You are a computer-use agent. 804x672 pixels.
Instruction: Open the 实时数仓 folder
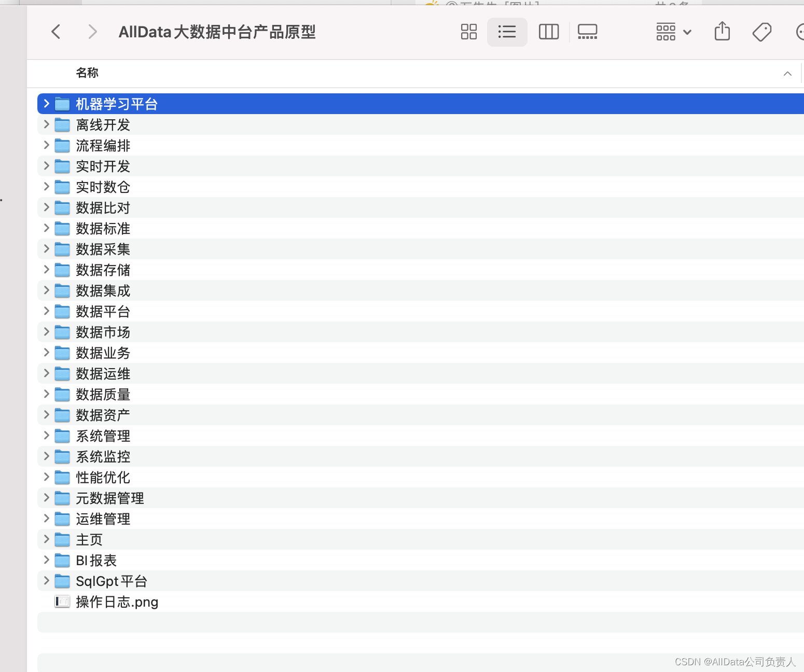pos(102,187)
